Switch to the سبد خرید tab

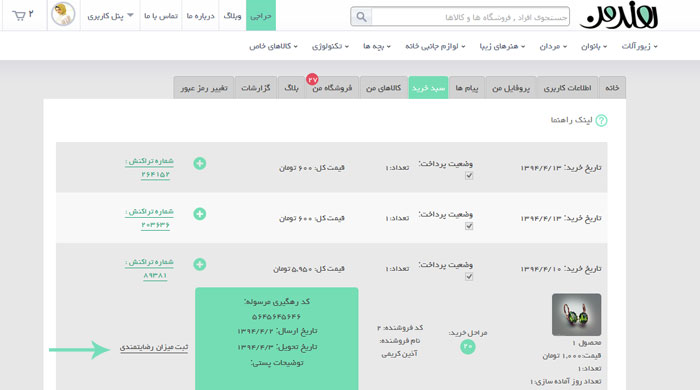[x=428, y=87]
